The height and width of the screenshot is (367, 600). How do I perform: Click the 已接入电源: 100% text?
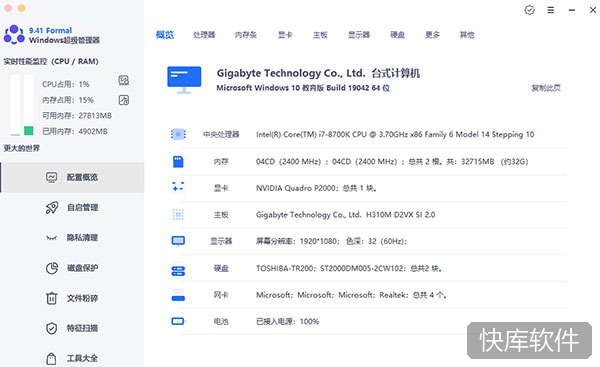287,321
